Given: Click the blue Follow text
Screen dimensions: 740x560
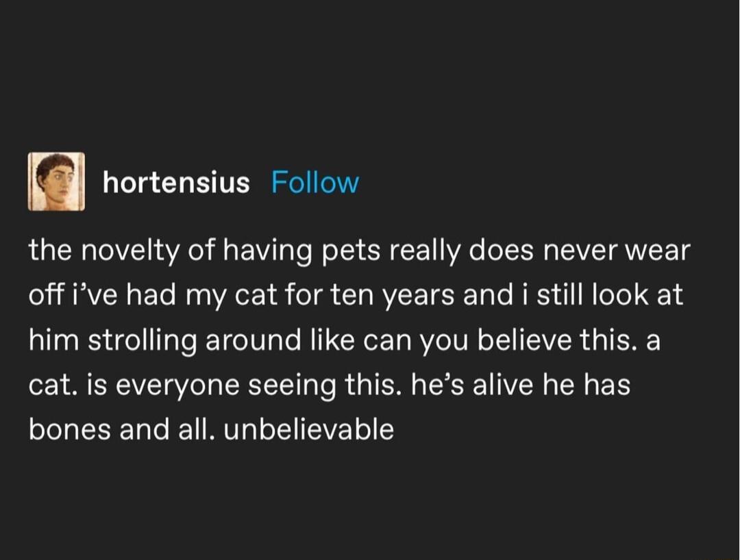Looking at the screenshot, I should click(314, 181).
